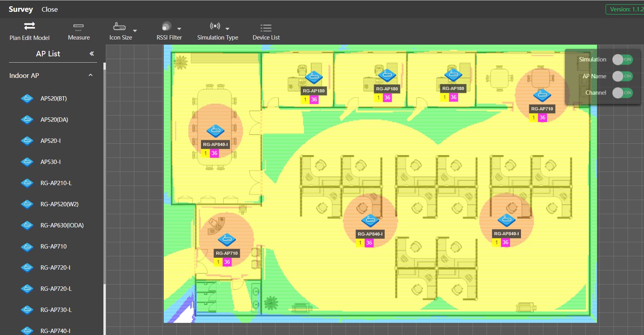The width and height of the screenshot is (644, 335).
Task: Select the AP520(DA) icon in AP List
Action: (x=27, y=120)
